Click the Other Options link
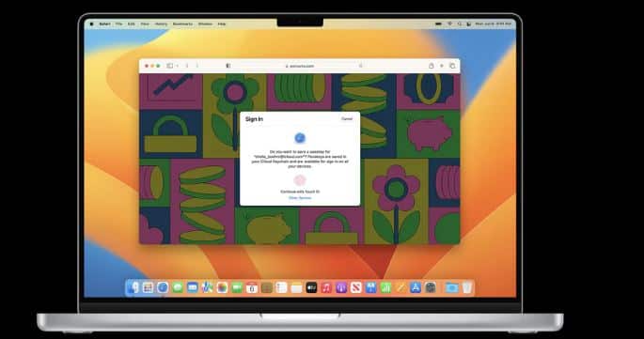The height and width of the screenshot is (339, 644). (x=300, y=198)
